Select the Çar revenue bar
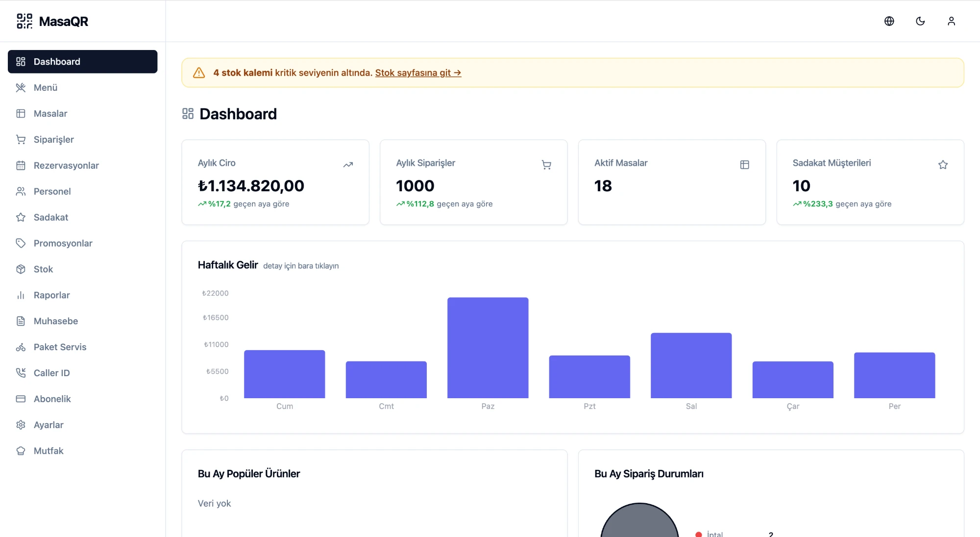 point(793,380)
